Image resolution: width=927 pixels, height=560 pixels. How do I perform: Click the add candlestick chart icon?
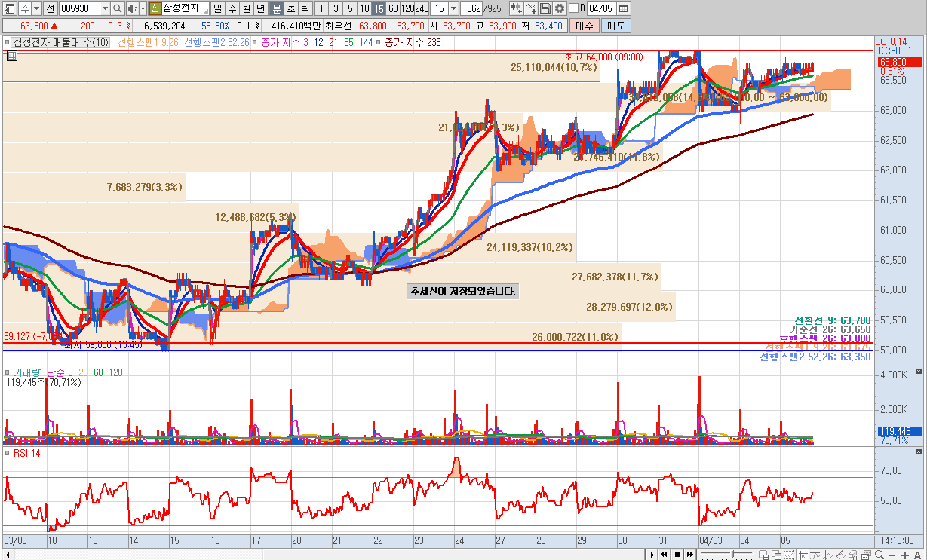517,8
